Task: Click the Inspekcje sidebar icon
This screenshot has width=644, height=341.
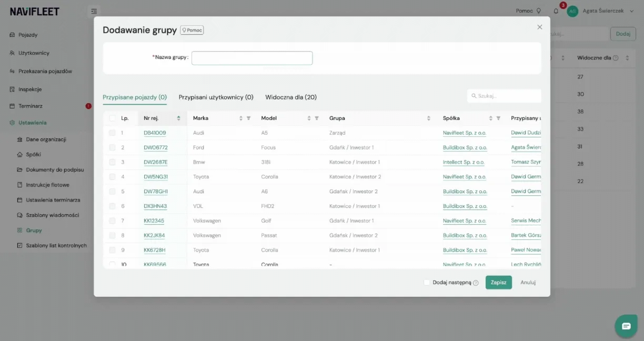Action: pos(12,89)
